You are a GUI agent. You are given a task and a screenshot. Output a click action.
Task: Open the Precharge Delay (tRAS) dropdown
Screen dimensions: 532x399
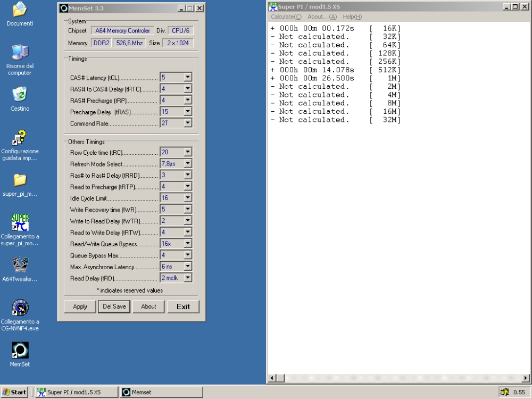[188, 112]
